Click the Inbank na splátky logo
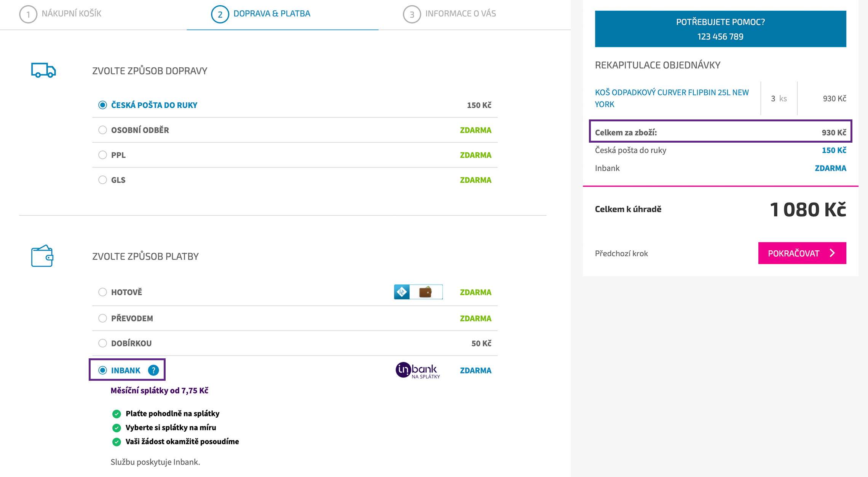The width and height of the screenshot is (868, 477). coord(418,370)
